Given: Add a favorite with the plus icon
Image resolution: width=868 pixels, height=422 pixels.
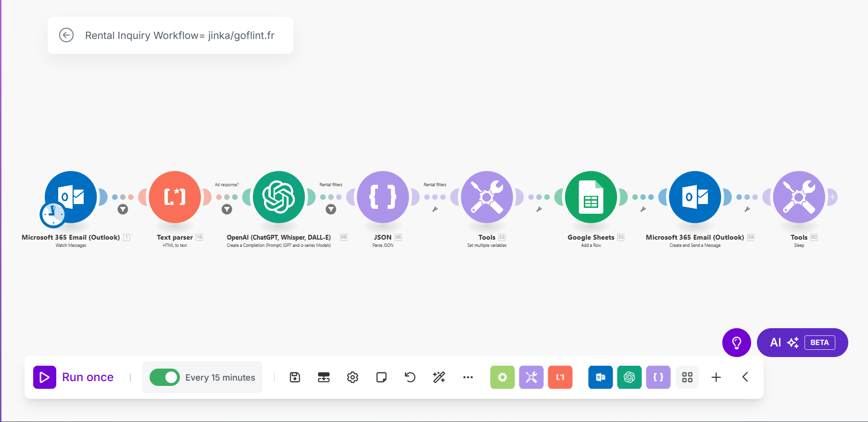Looking at the screenshot, I should (x=716, y=377).
